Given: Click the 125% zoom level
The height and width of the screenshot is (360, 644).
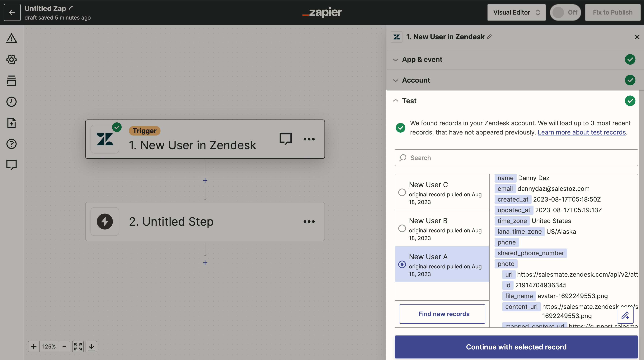Looking at the screenshot, I should tap(49, 347).
